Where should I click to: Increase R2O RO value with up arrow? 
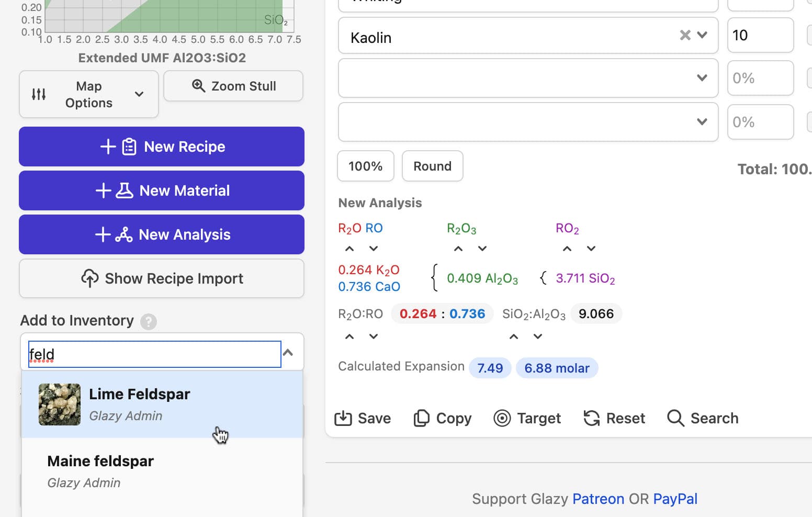(349, 249)
